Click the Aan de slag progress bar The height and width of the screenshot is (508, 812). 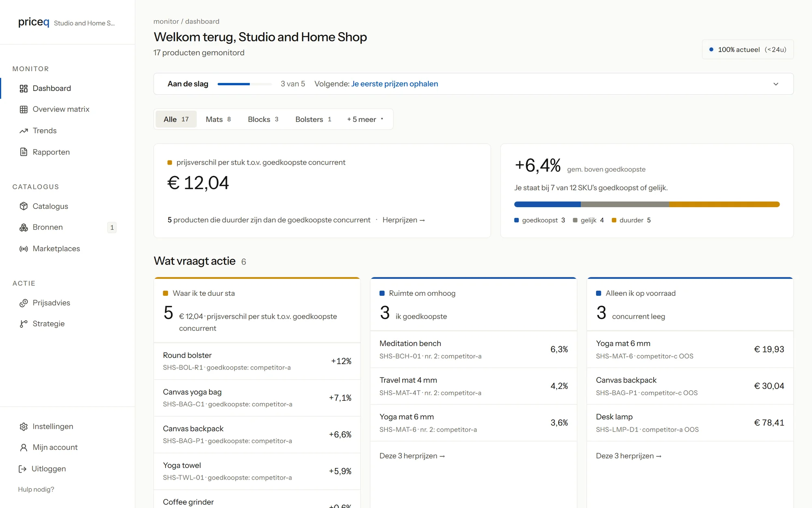click(244, 84)
